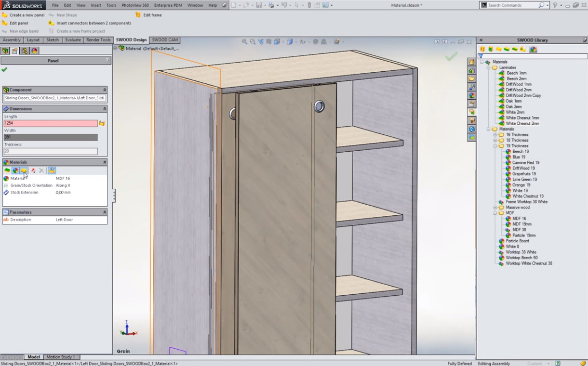This screenshot has height=366, width=588.
Task: Click the Zoom to Fit view icon
Action: tap(244, 42)
